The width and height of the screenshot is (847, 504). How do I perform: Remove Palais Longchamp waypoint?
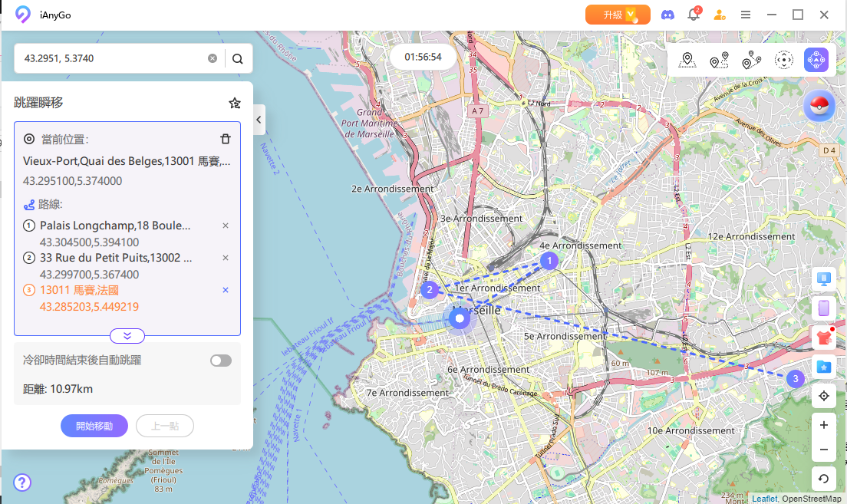pos(226,226)
